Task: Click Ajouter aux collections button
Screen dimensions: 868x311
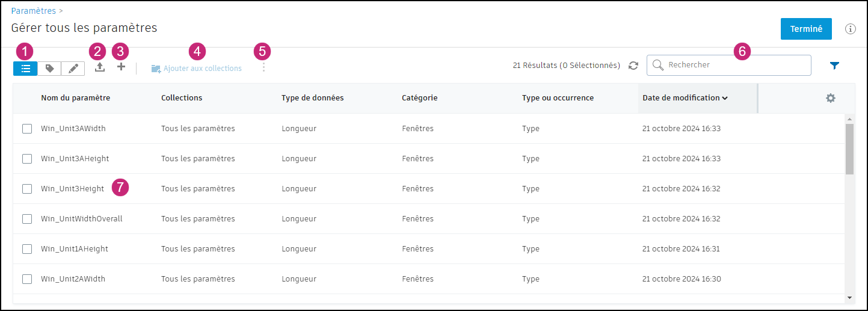Action: click(x=197, y=69)
